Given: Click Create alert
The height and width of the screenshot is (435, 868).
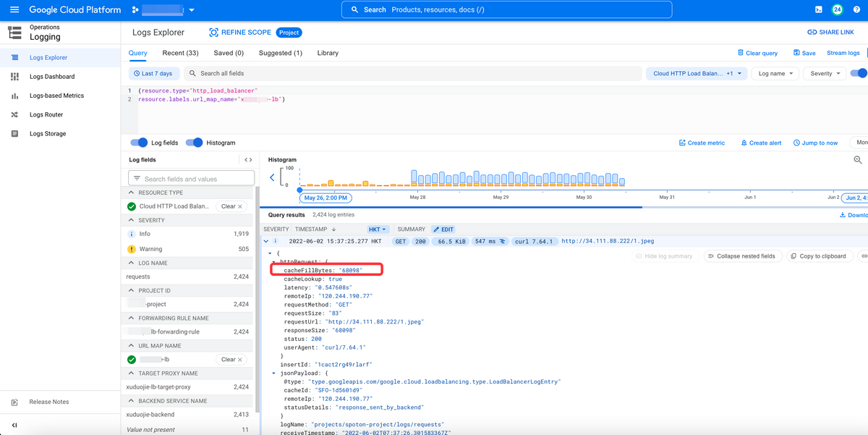Looking at the screenshot, I should pyautogui.click(x=761, y=143).
